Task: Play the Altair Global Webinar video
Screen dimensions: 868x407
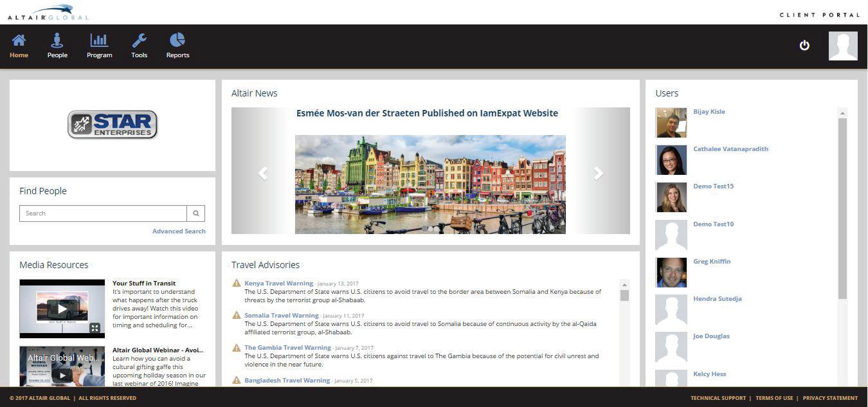Action: [62, 375]
